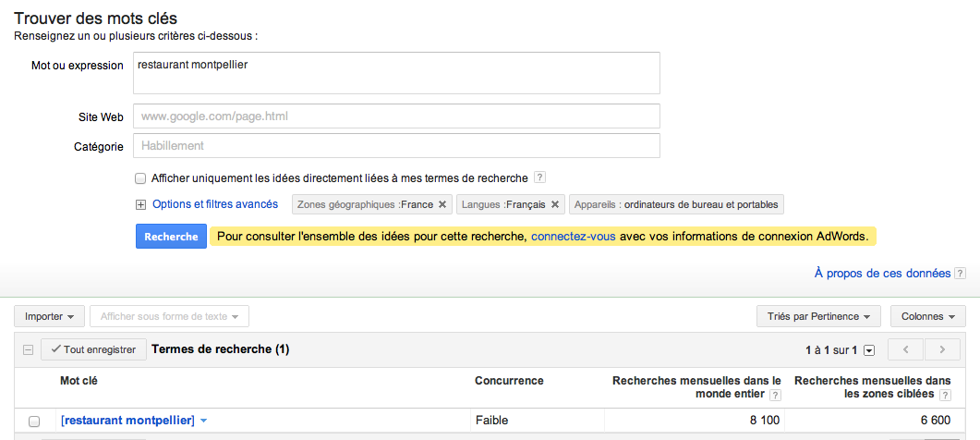Open help for worldwide monthly searches column
The height and width of the screenshot is (440, 980).
click(x=775, y=395)
